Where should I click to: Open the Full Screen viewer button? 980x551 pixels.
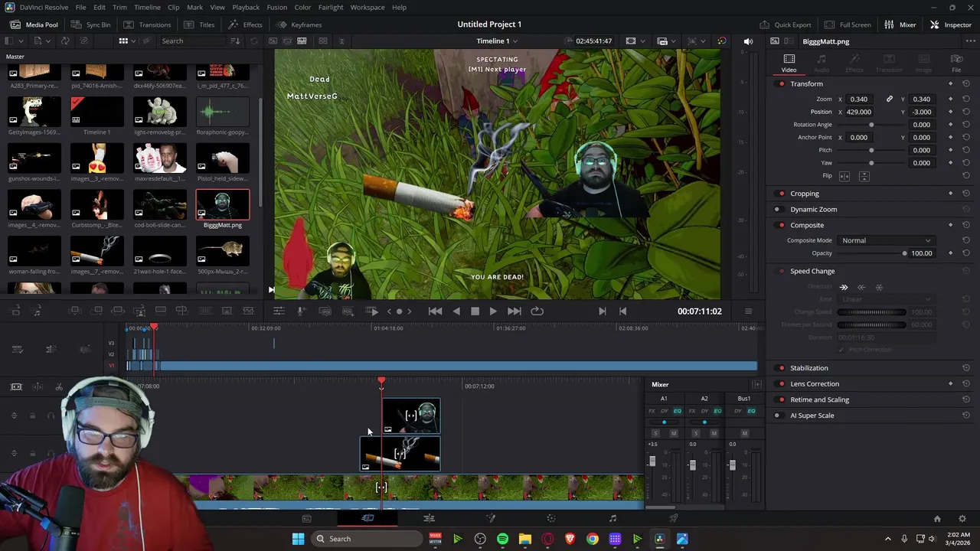(848, 24)
